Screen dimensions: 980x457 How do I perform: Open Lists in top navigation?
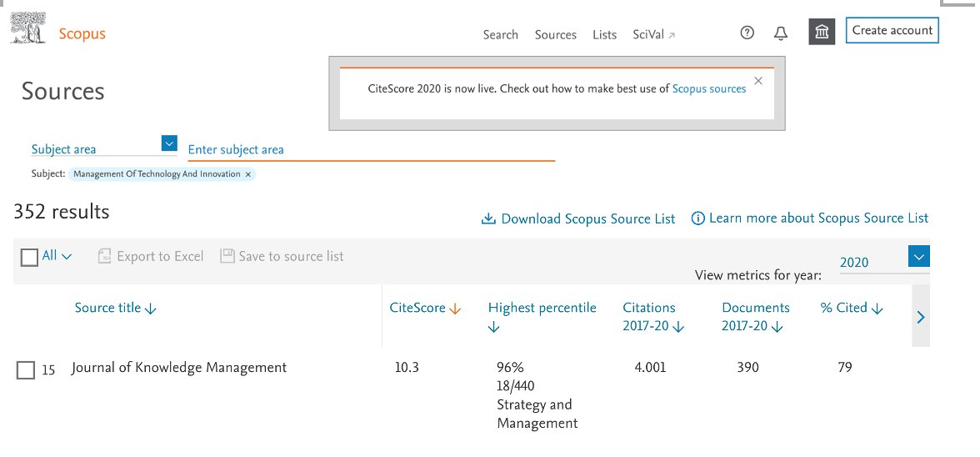click(604, 35)
